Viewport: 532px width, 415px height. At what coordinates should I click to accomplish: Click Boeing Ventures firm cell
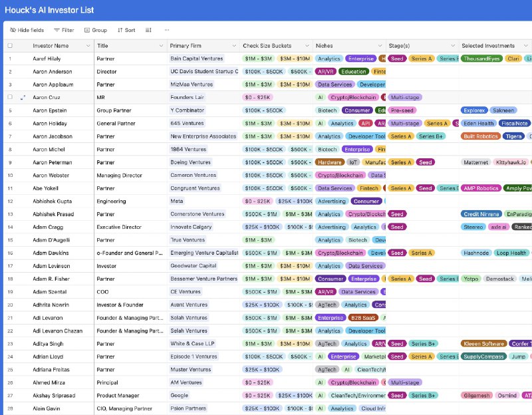[x=190, y=162]
